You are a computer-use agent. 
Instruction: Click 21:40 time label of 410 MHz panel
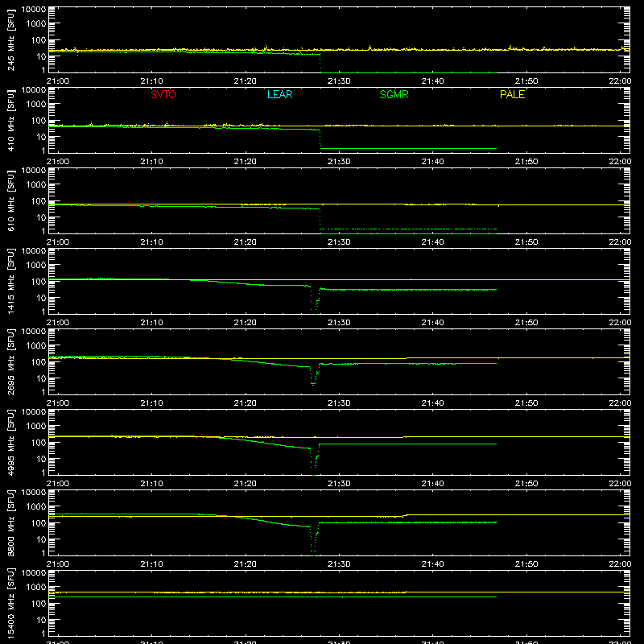click(432, 162)
